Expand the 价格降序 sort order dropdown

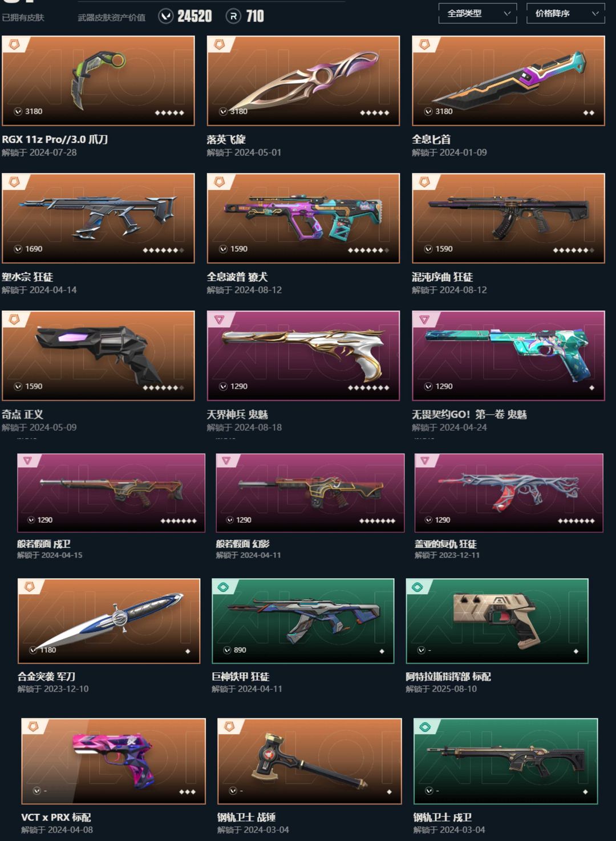tap(566, 13)
